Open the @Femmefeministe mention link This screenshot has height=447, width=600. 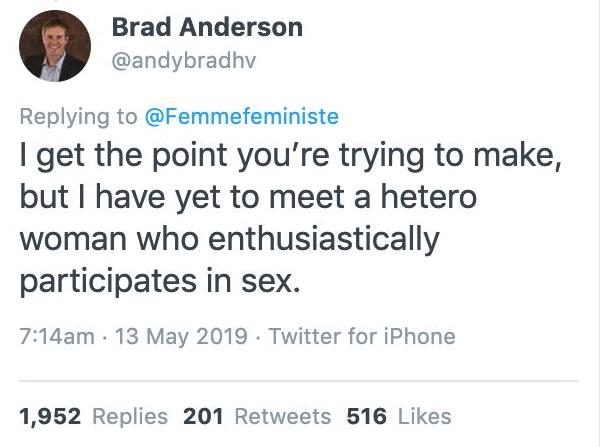tap(243, 116)
